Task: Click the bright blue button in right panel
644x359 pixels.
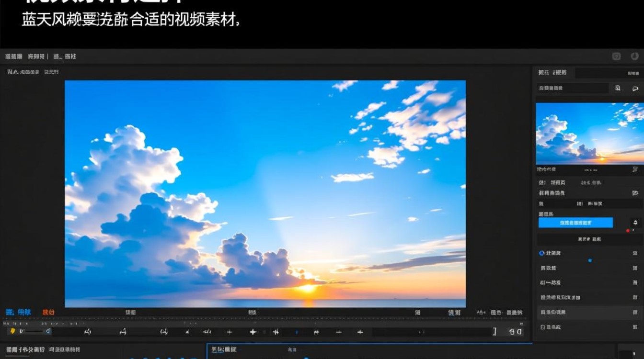Action: point(575,223)
